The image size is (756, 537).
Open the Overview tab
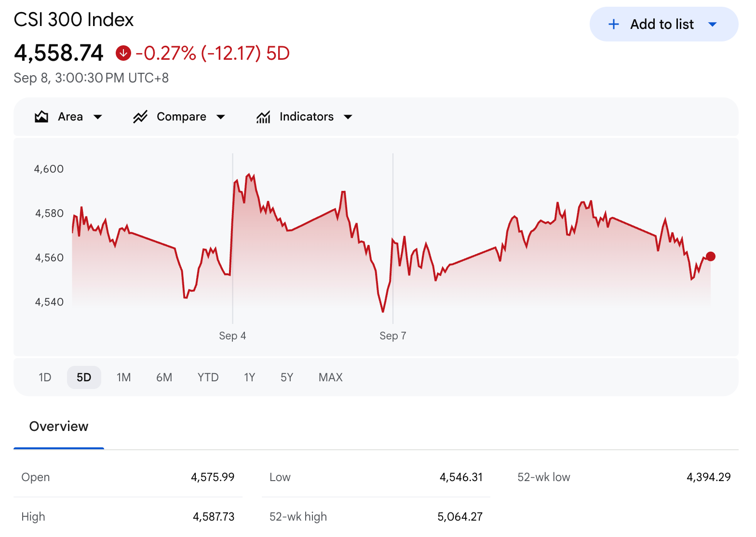(x=59, y=427)
